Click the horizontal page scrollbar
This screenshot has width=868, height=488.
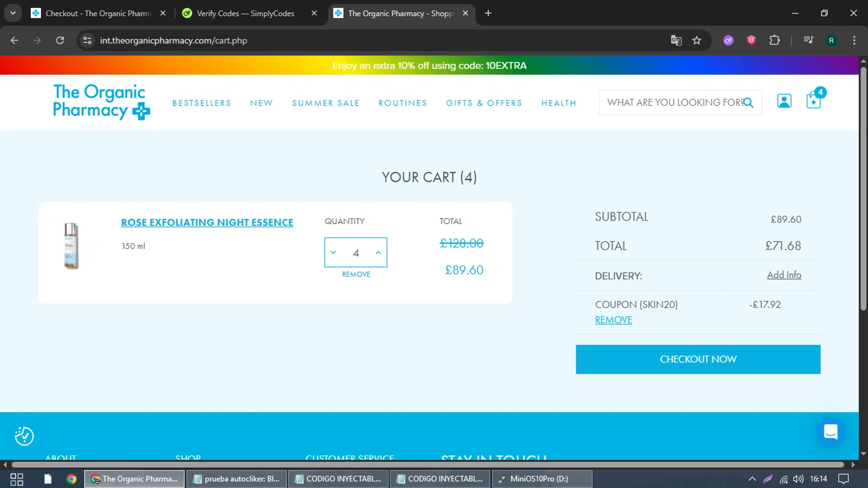pos(428,464)
